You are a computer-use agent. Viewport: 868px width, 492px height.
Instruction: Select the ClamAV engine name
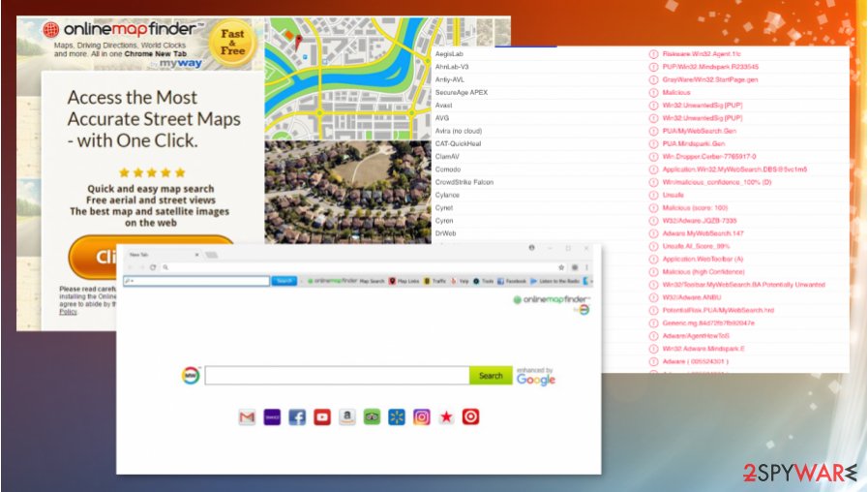447,156
